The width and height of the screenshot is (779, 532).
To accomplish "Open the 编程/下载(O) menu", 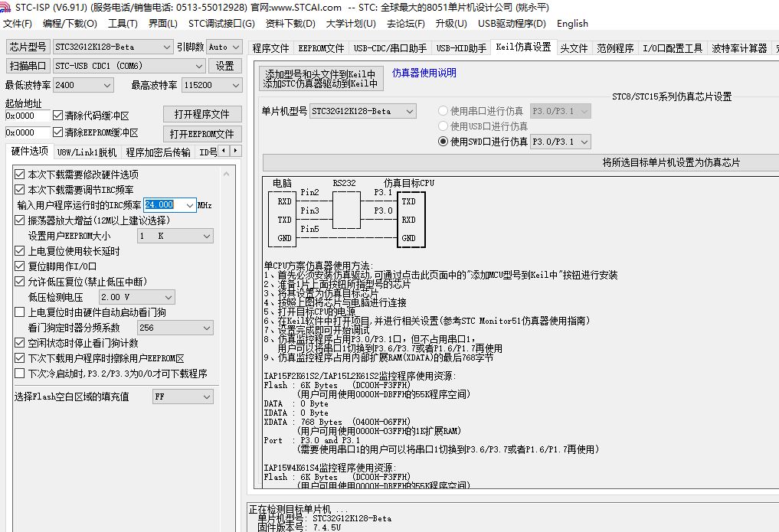I will point(70,24).
